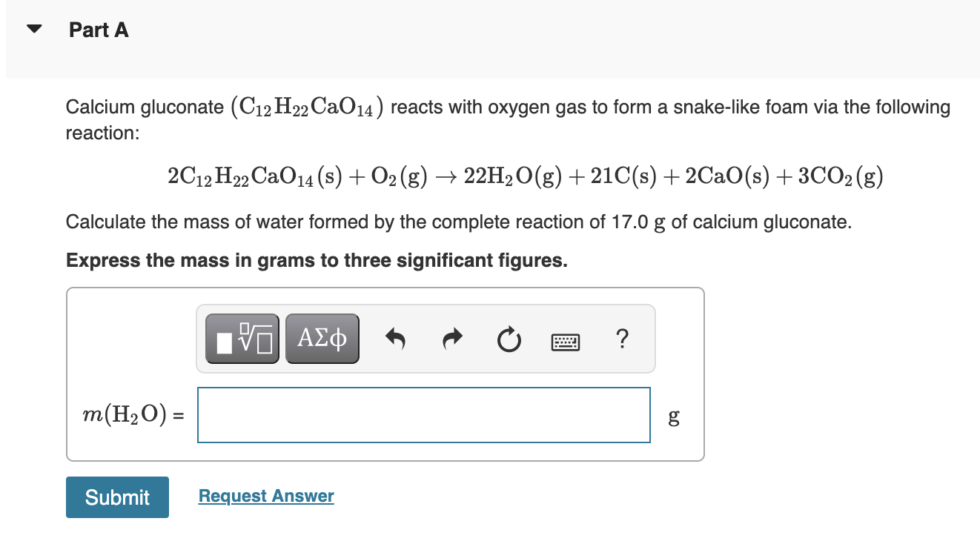The height and width of the screenshot is (544, 980).
Task: Submit your answer
Action: 116,497
